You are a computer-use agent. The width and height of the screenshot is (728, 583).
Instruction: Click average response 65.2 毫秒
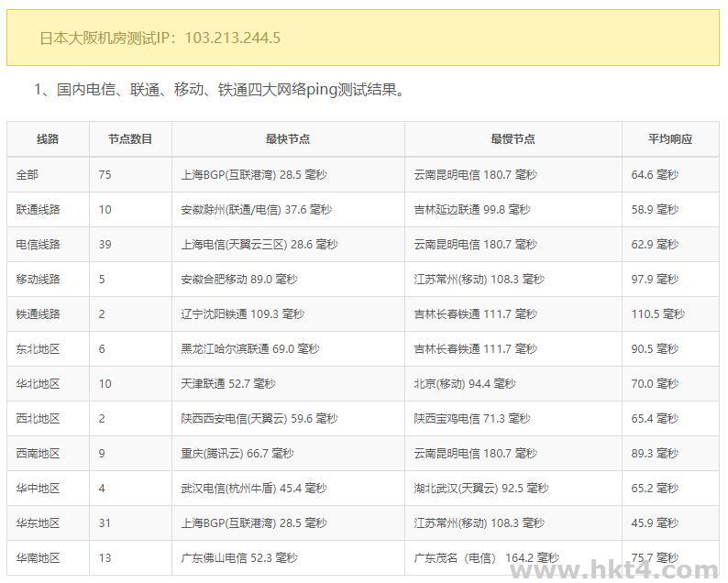(655, 488)
